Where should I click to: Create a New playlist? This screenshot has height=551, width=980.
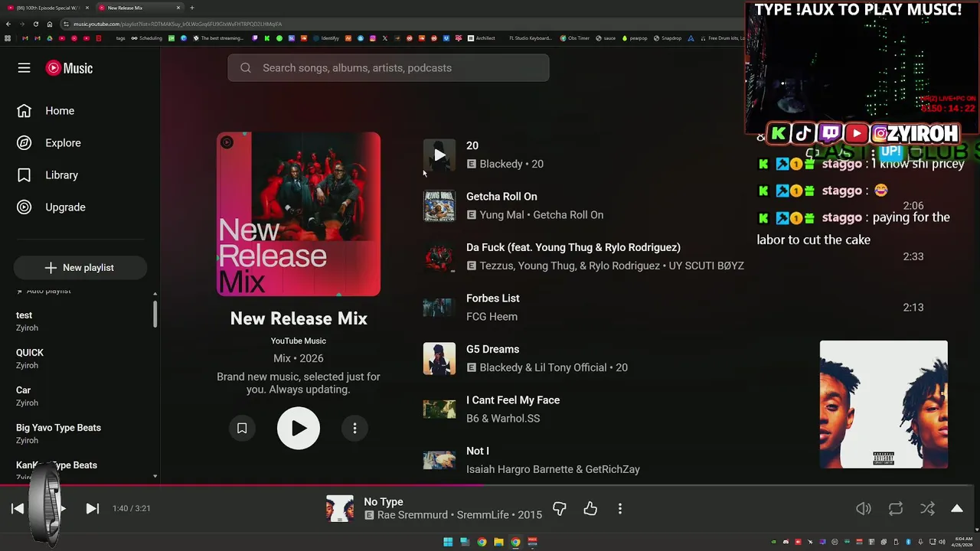80,268
